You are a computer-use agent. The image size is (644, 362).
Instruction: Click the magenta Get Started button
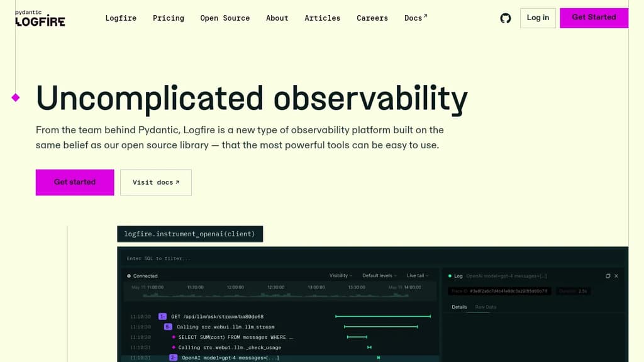pos(593,18)
